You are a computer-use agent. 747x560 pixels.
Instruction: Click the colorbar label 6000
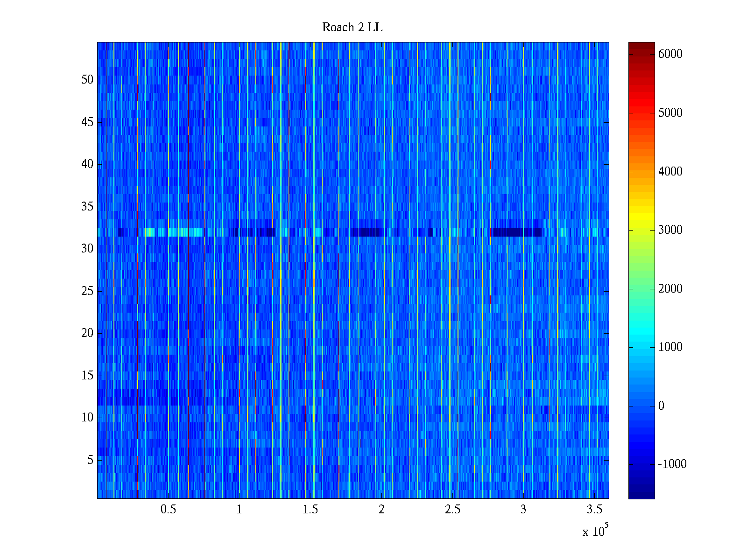(x=670, y=54)
